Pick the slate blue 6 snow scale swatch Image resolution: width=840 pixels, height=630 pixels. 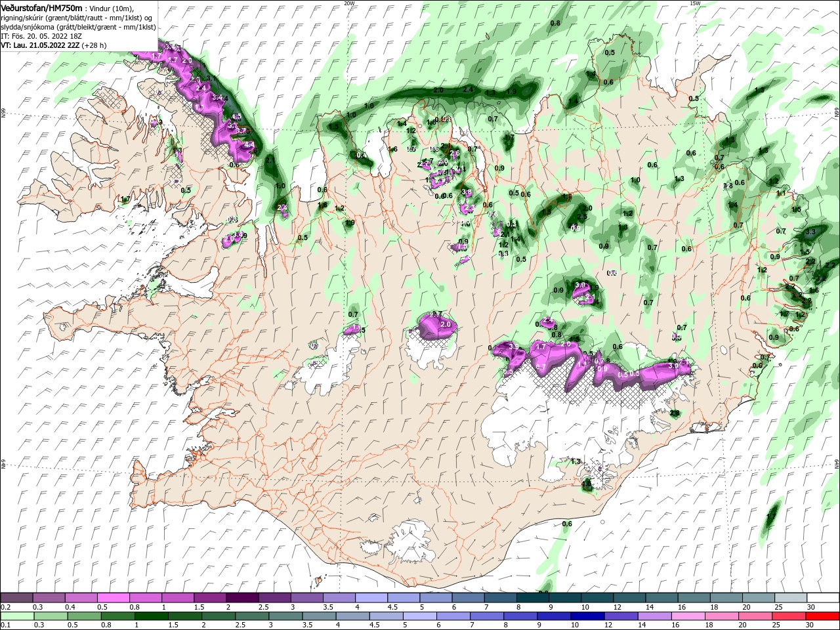pos(469,598)
